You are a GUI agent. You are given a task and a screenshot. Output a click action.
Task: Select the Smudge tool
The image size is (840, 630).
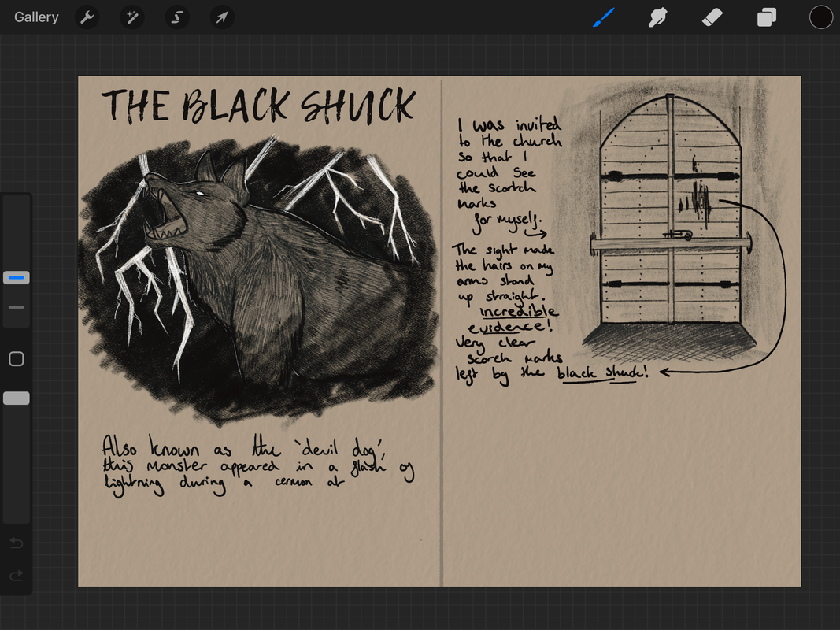pyautogui.click(x=657, y=17)
